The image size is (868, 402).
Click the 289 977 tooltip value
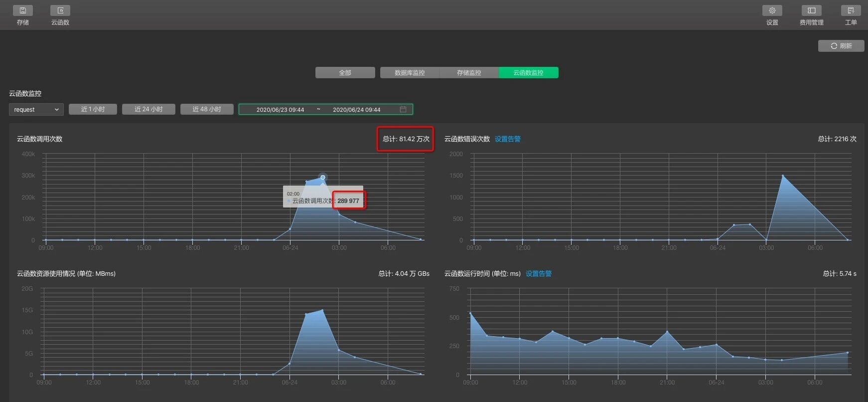[x=348, y=201]
